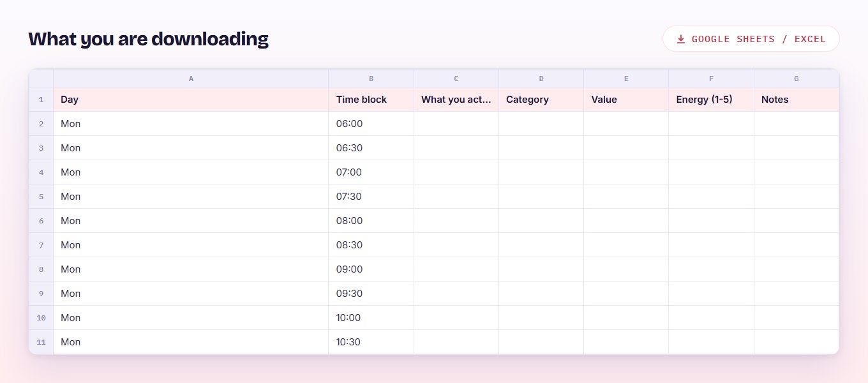
Task: Click row number 3
Action: [41, 148]
